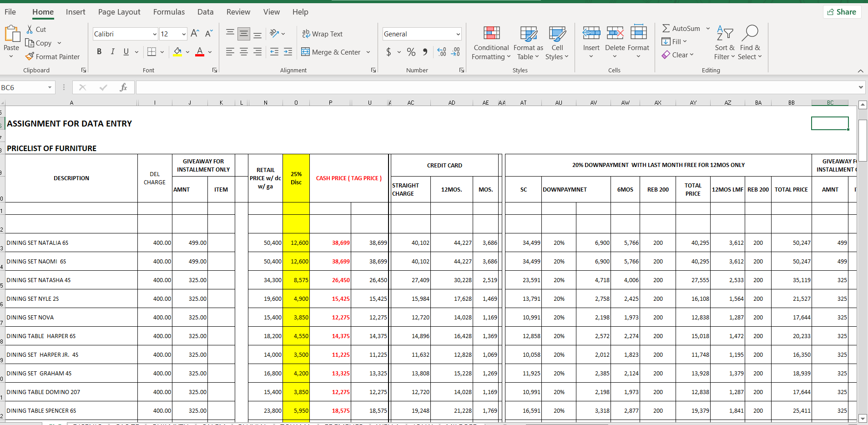Open the Format cells icon
868x425 pixels.
click(x=639, y=33)
